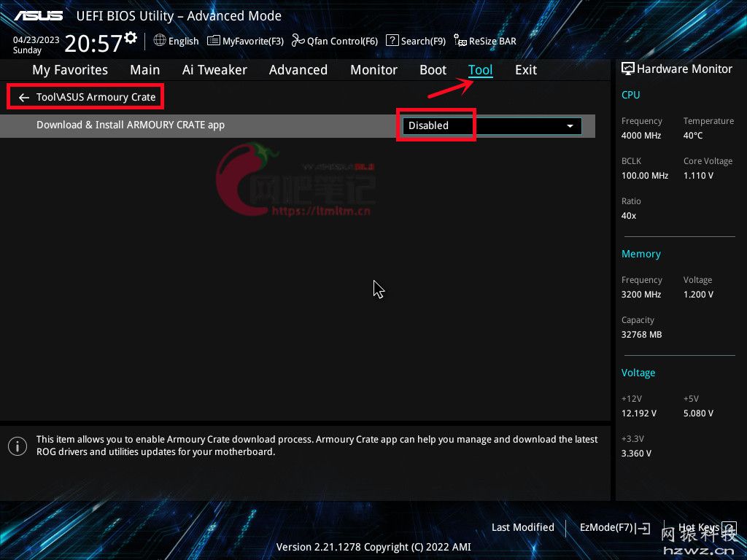This screenshot has width=747, height=560.
Task: Click the clock settings gear icon
Action: 131,38
